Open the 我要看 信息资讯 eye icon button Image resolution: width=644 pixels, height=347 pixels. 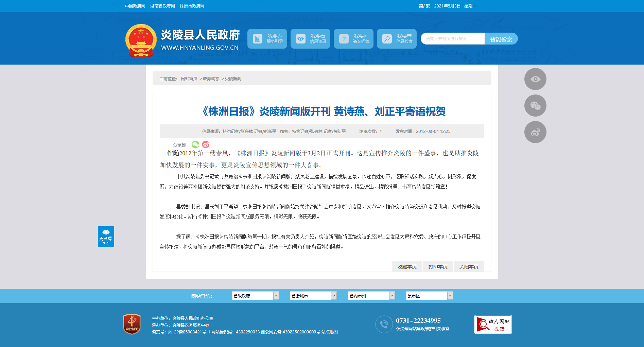310,39
